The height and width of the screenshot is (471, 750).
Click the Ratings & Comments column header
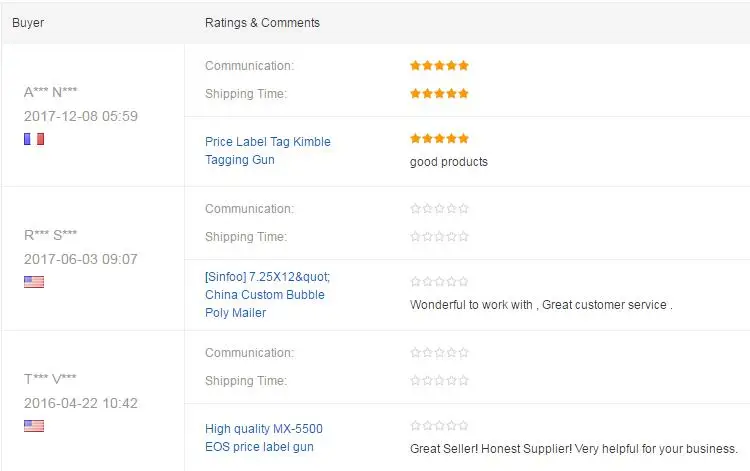[262, 22]
